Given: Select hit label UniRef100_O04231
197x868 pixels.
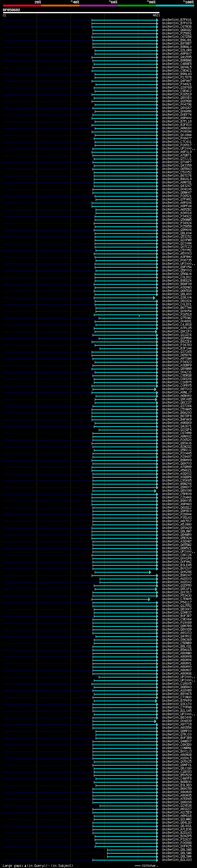Looking at the screenshot, I should (x=177, y=372).
